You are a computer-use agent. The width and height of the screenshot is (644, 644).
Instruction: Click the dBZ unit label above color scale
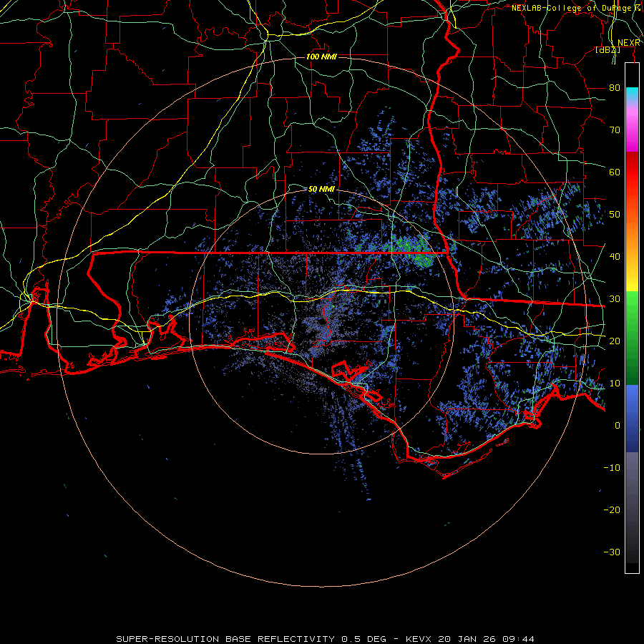(608, 50)
